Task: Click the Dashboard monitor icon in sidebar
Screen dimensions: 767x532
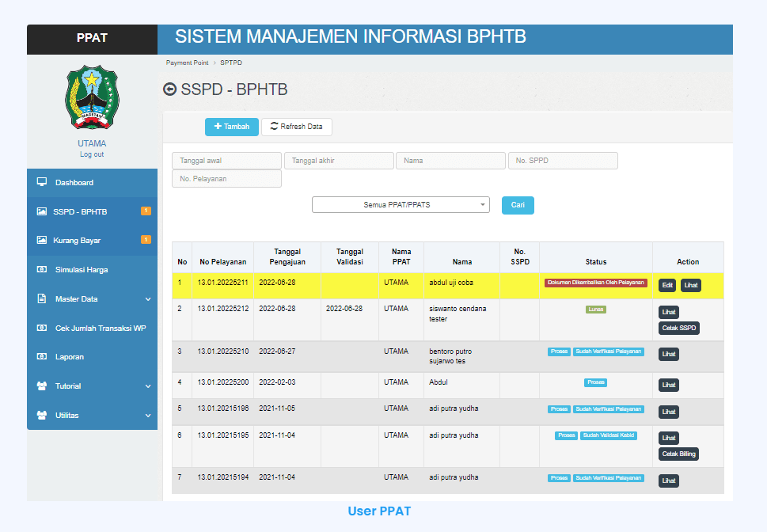Action: click(42, 182)
